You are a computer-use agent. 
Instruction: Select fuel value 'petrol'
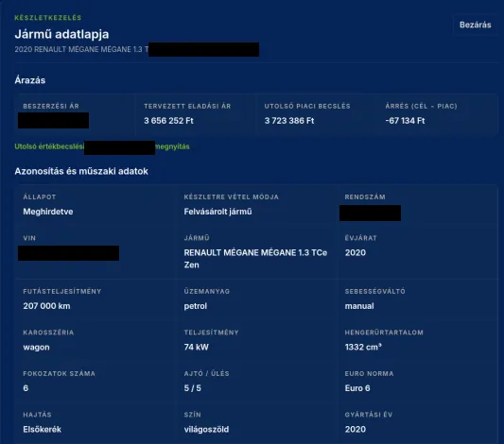click(196, 306)
